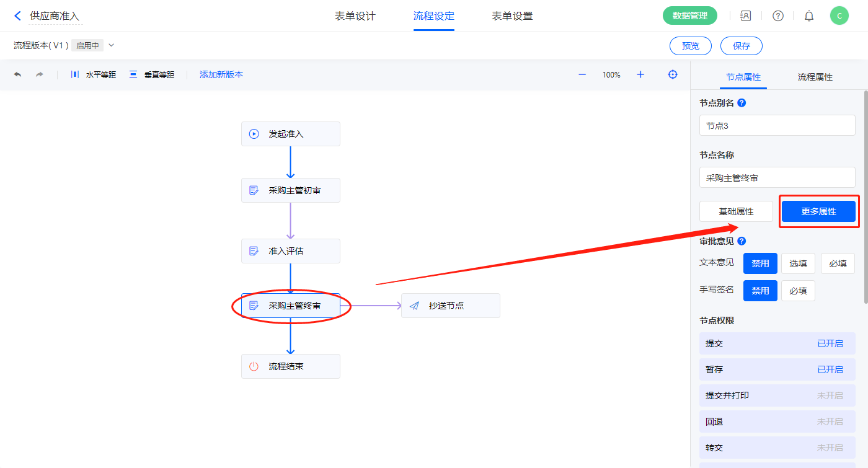Click the 添加新版本 link

221,74
